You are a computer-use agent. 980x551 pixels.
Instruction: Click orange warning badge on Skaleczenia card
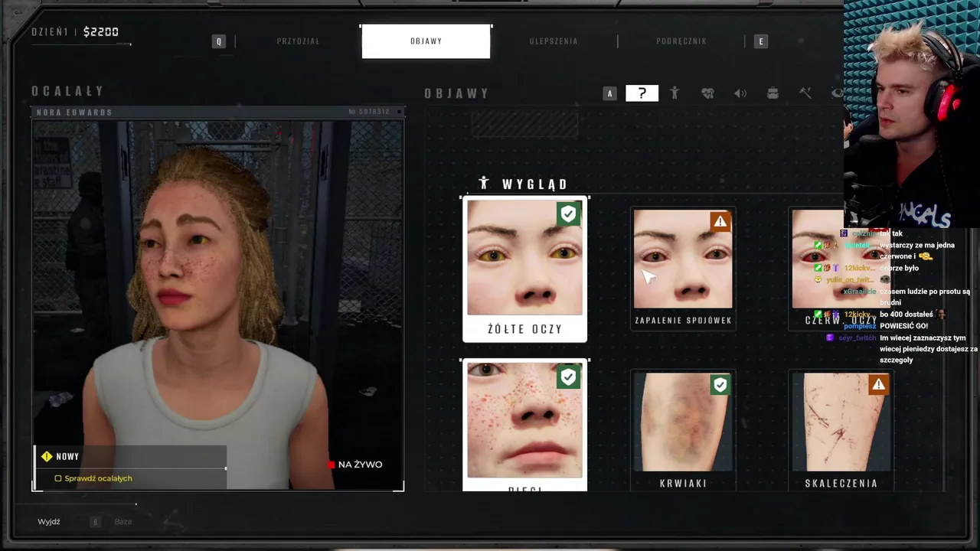coord(878,384)
